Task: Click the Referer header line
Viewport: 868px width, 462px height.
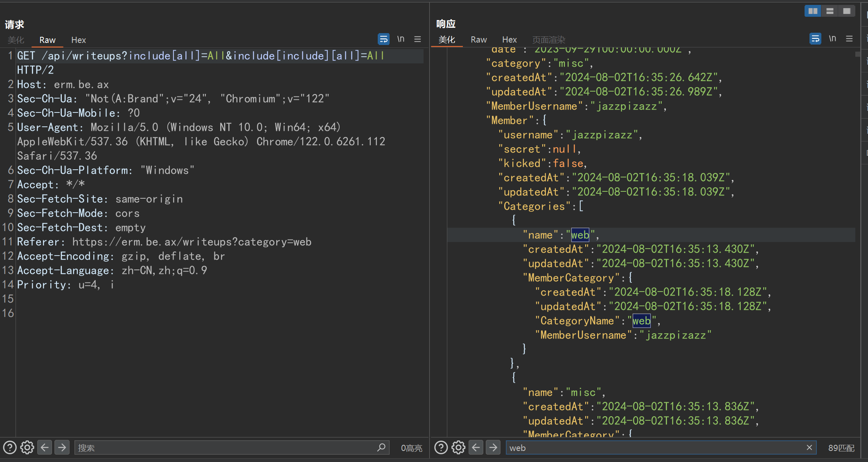Action: [x=164, y=242]
